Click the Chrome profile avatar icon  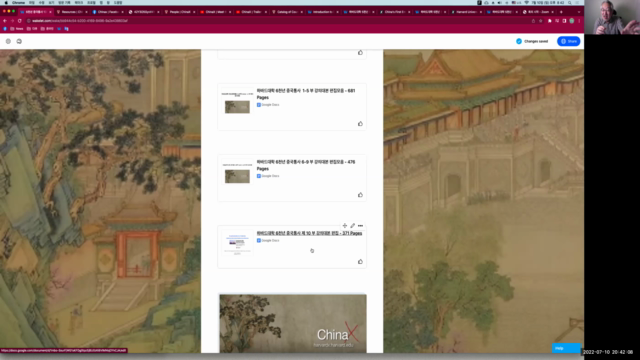572,21
